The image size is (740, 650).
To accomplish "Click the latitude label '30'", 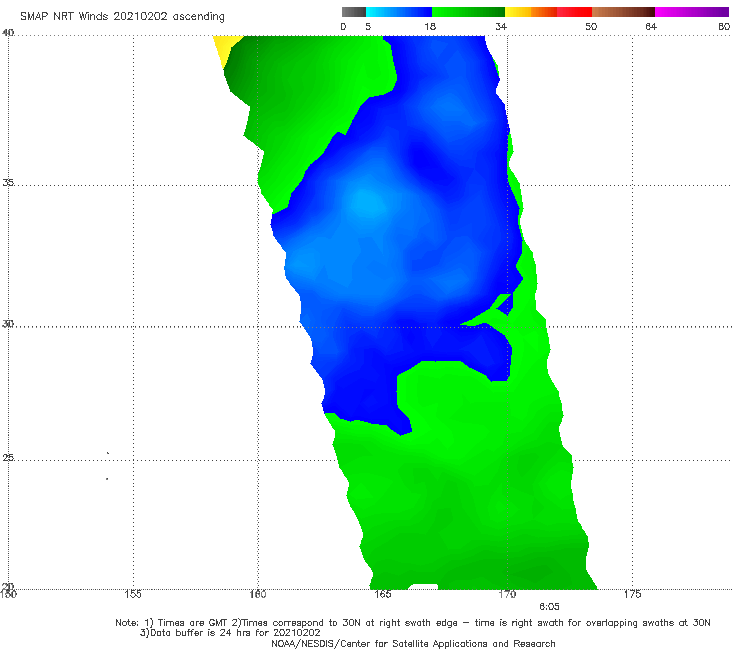I will pos(8,324).
